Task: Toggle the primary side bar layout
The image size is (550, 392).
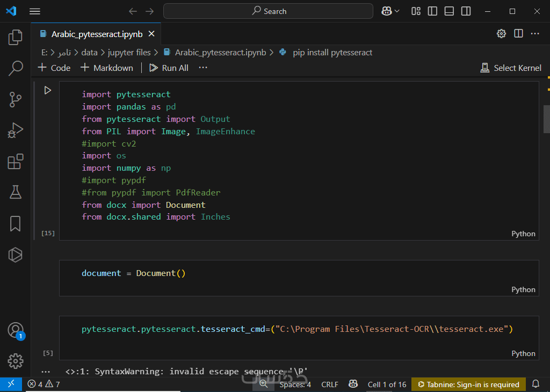Action: pyautogui.click(x=433, y=11)
